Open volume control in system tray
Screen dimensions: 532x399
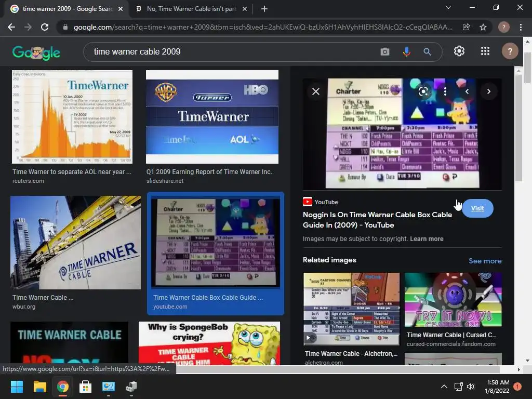click(471, 387)
